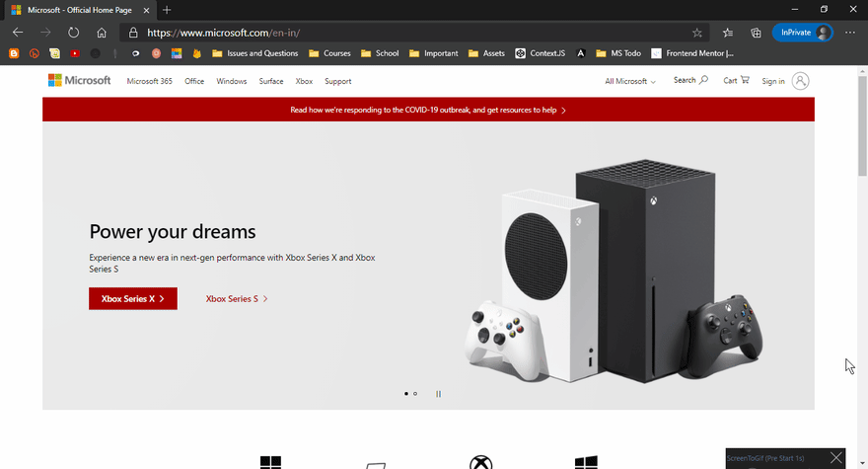Viewport: 868px width, 469px height.
Task: Open the Collections icon
Action: tap(756, 33)
